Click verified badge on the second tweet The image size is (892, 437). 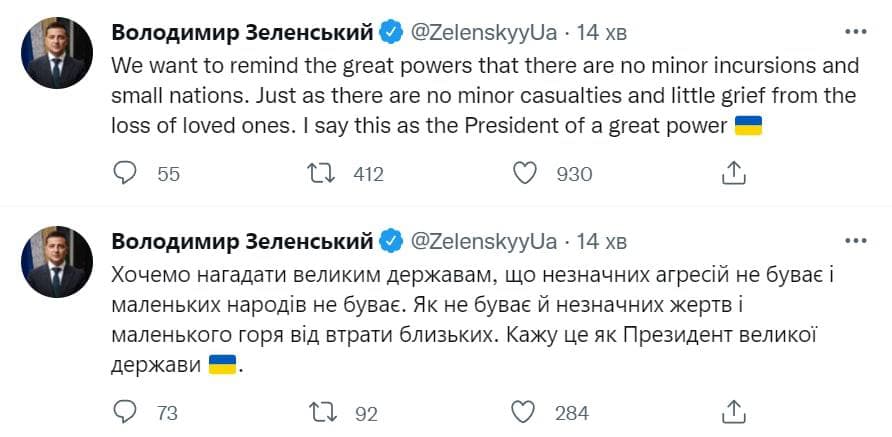coord(392,241)
